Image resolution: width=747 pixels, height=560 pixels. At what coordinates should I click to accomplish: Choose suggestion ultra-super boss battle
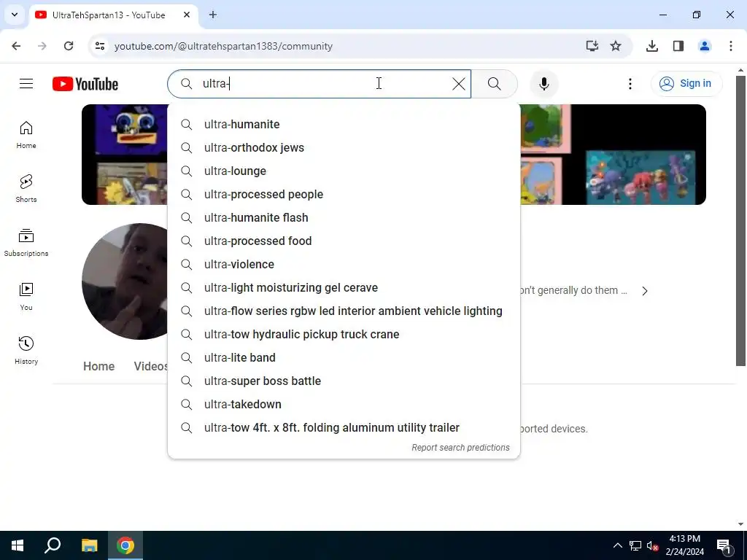(344, 381)
